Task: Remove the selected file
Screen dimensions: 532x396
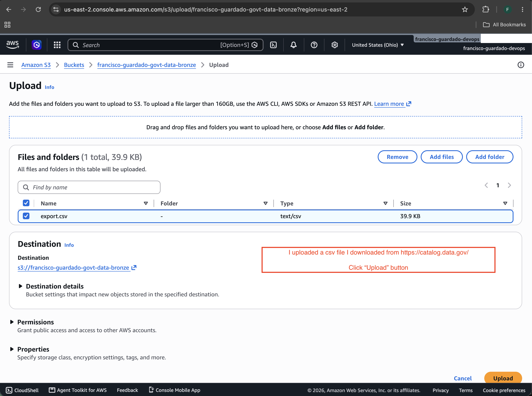Action: click(397, 157)
